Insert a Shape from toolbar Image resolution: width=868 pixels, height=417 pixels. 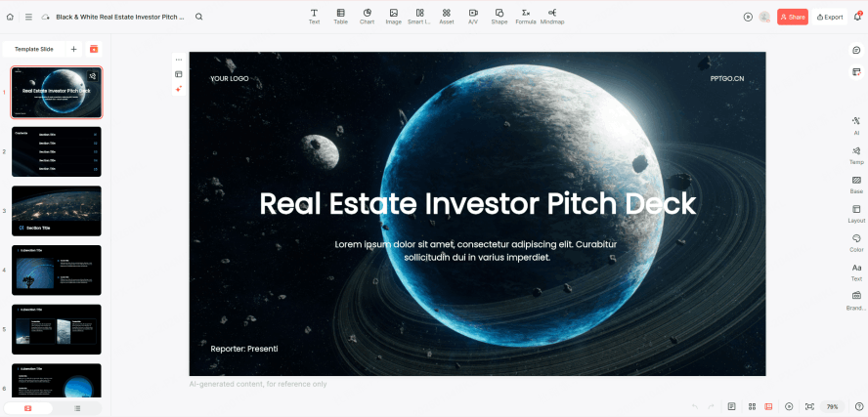(x=499, y=17)
